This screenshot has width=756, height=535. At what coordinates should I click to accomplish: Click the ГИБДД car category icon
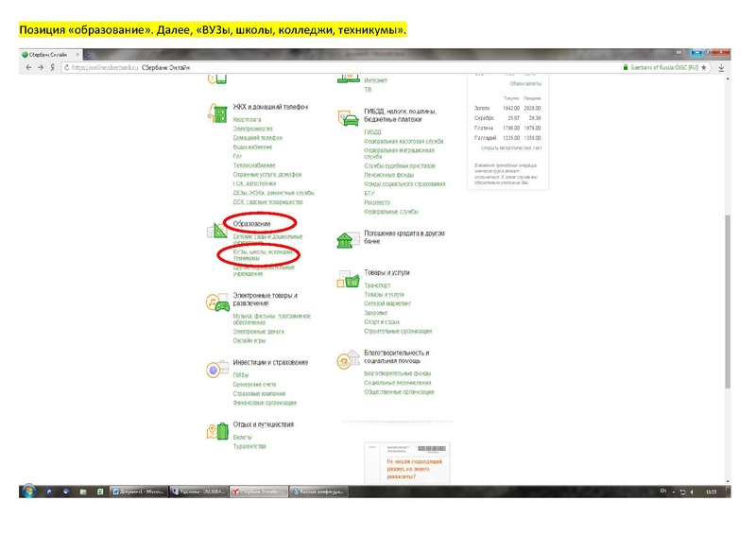coord(347,116)
